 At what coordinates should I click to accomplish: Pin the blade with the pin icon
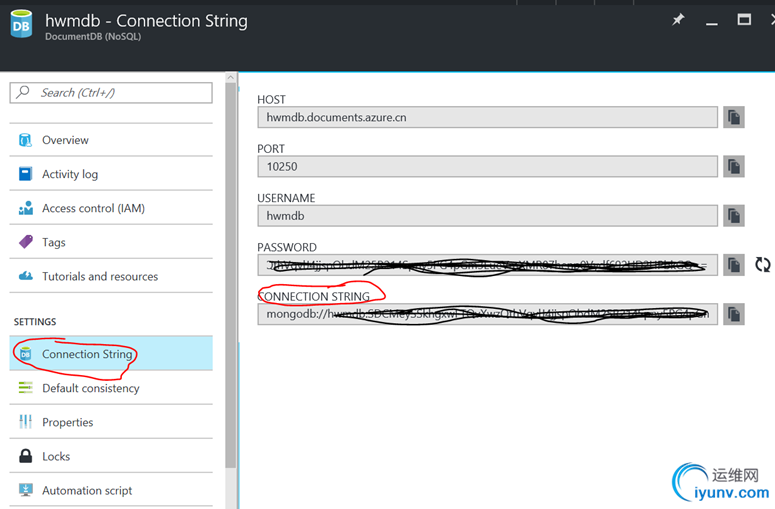pos(678,20)
